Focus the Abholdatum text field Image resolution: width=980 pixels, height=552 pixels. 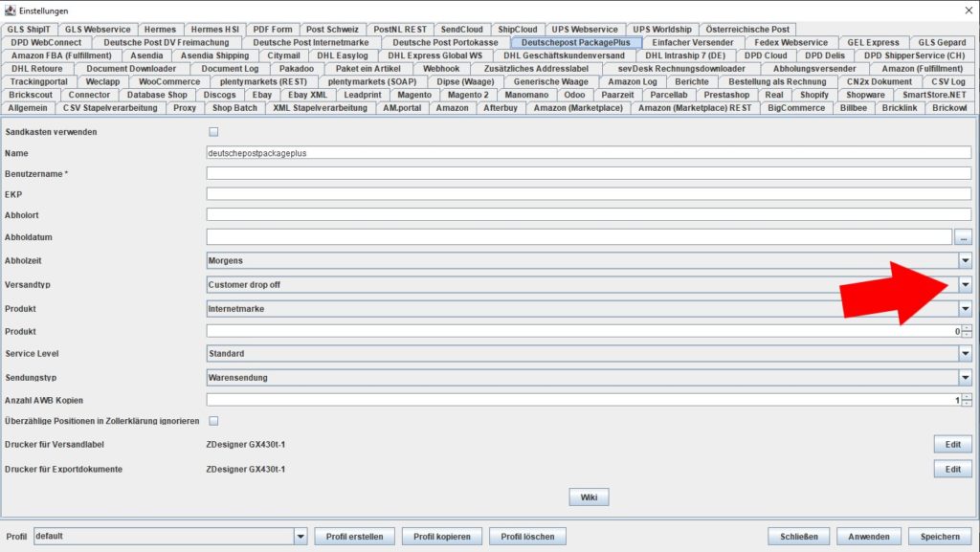tap(579, 237)
